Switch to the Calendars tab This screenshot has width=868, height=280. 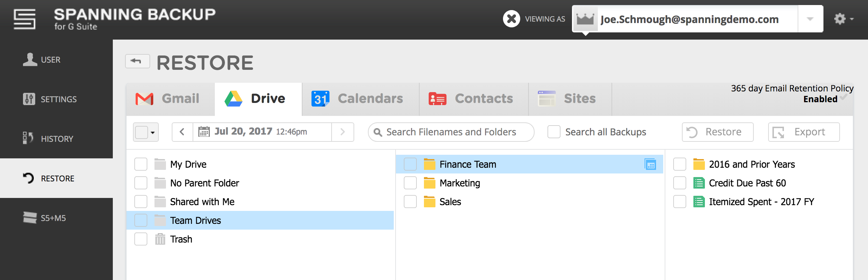[x=361, y=99]
